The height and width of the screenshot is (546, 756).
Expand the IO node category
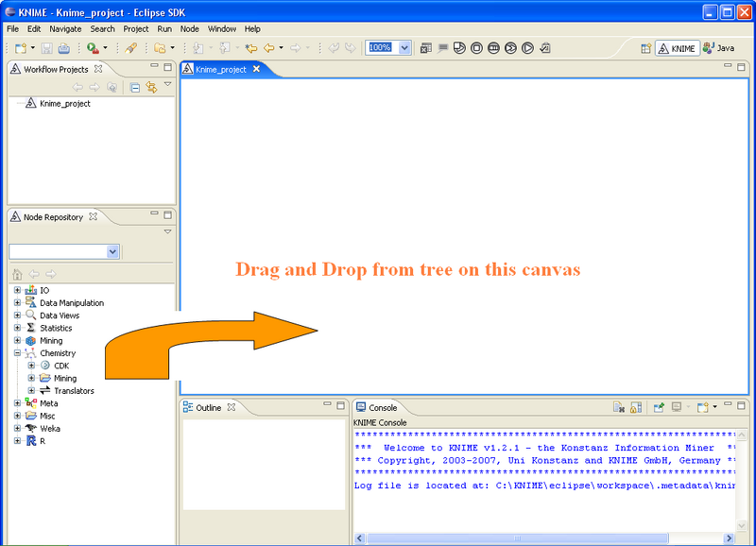pyautogui.click(x=17, y=290)
